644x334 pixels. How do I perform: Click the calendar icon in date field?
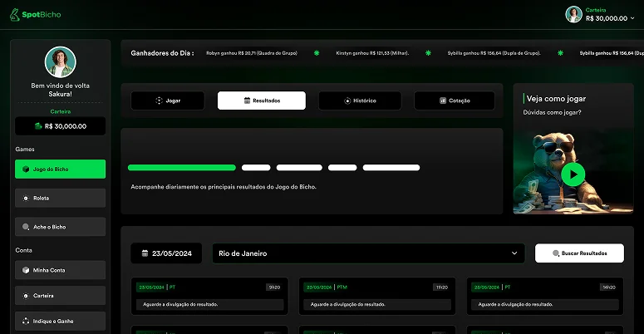[145, 253]
